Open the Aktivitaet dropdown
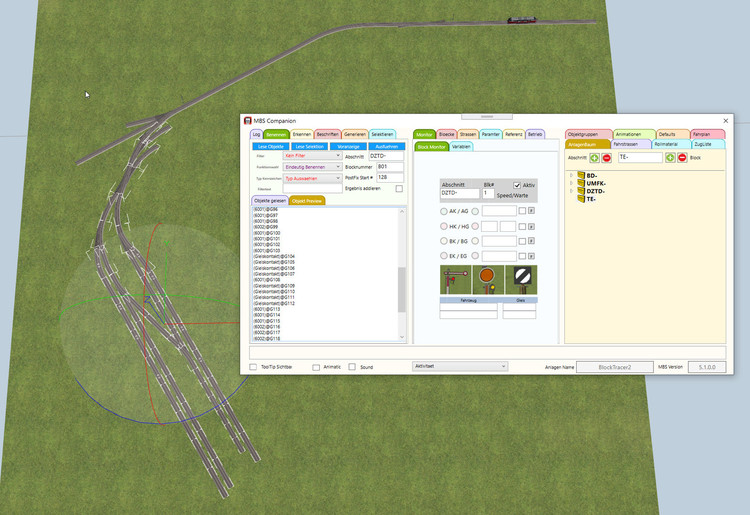 point(460,367)
